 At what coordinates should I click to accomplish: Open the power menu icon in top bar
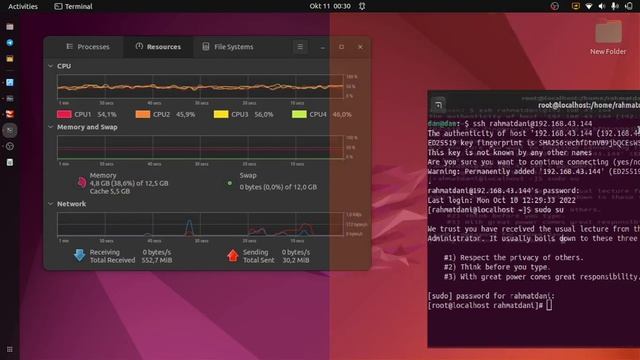click(629, 6)
